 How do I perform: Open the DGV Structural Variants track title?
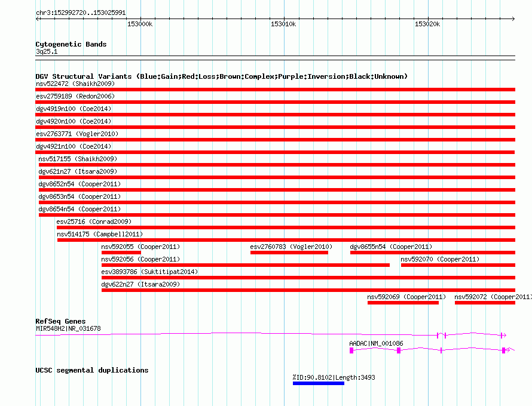click(x=222, y=76)
